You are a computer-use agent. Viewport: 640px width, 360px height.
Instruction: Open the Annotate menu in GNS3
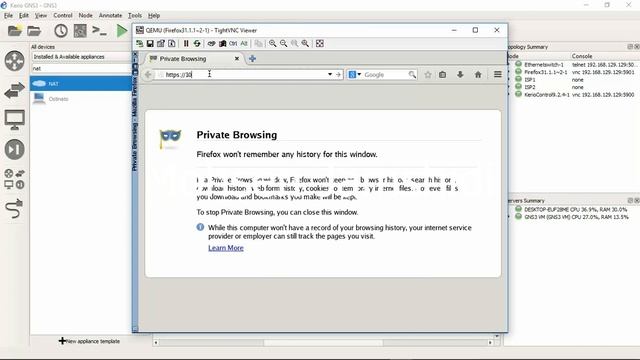click(110, 16)
